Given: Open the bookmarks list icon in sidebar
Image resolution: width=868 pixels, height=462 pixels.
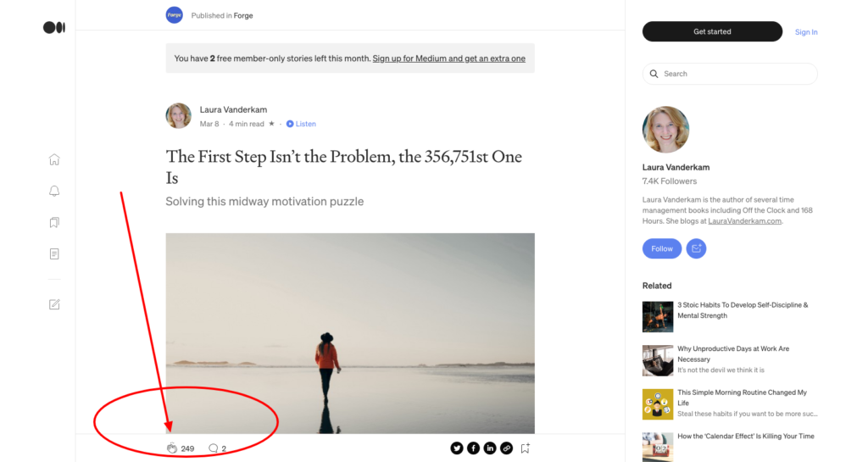Looking at the screenshot, I should coord(54,223).
